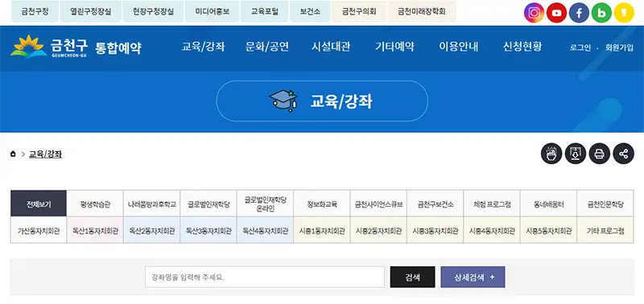This screenshot has height=304, width=644.
Task: Open the YouTube social icon
Action: (556, 13)
